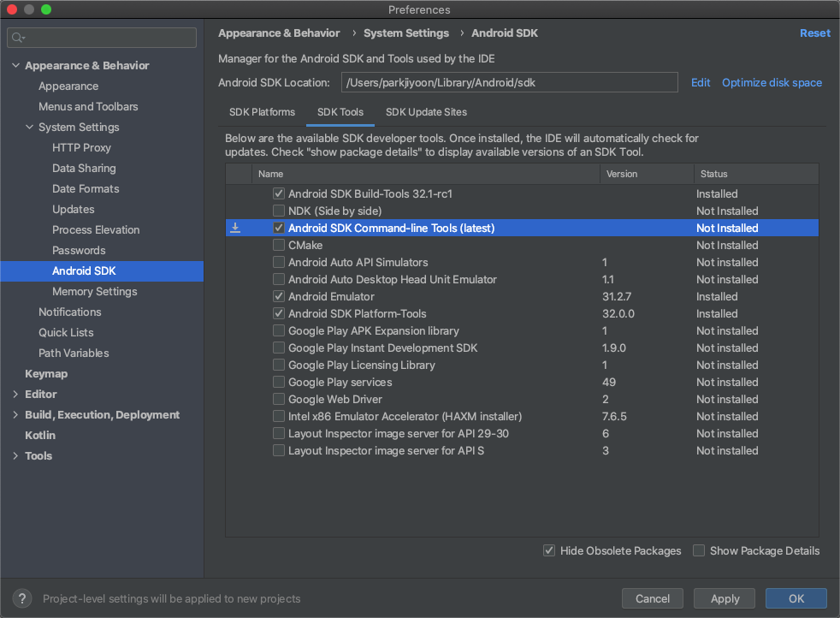Expand the Editor section arrow

point(15,394)
